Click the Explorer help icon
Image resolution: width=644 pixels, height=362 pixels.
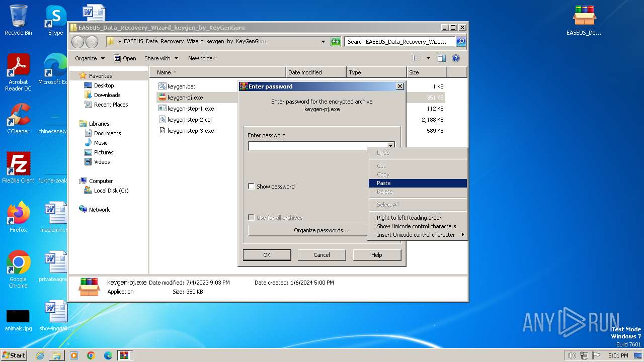tap(456, 58)
